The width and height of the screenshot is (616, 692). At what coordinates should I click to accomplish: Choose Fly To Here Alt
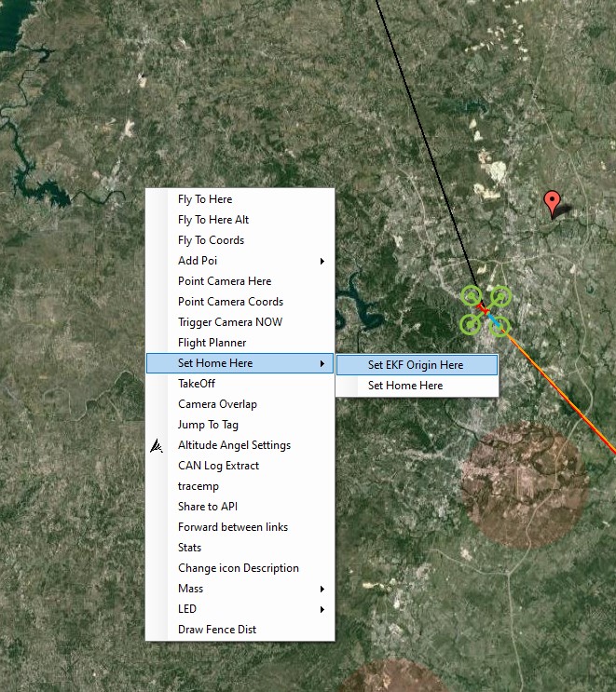[213, 220]
